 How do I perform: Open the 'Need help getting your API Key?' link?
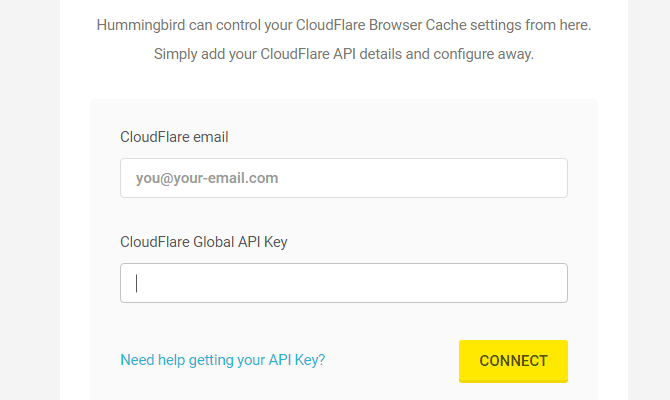[x=222, y=360]
